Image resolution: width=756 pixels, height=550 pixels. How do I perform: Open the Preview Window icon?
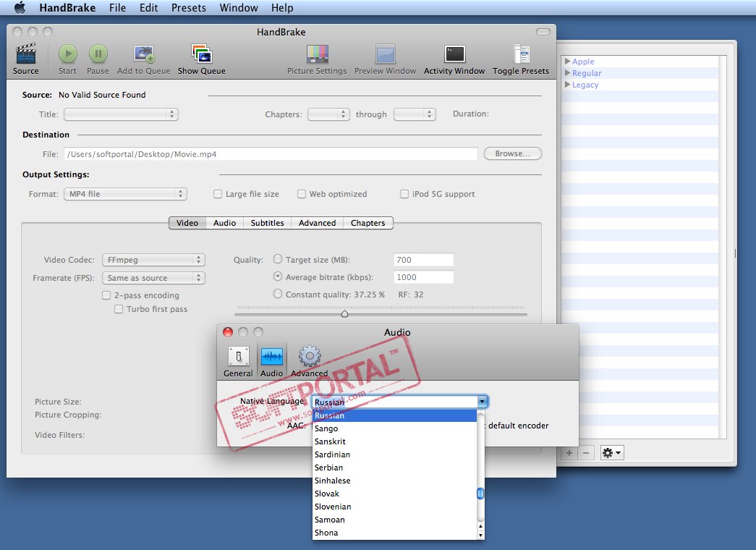(385, 54)
